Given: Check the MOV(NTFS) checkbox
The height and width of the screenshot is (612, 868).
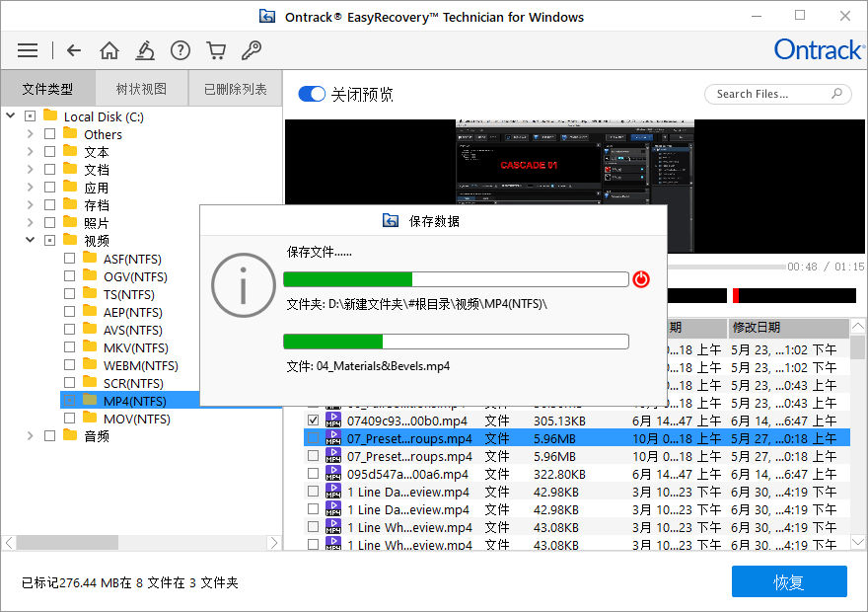Looking at the screenshot, I should [x=70, y=419].
